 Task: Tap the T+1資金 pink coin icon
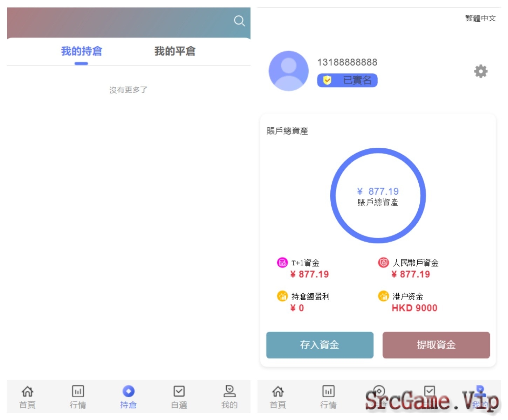point(282,262)
